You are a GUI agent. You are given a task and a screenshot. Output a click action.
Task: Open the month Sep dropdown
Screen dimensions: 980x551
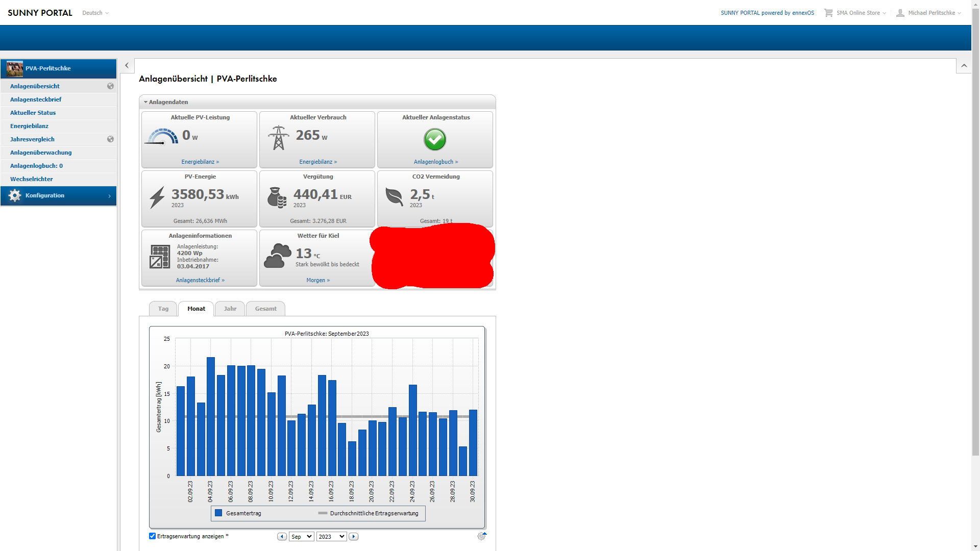point(301,537)
